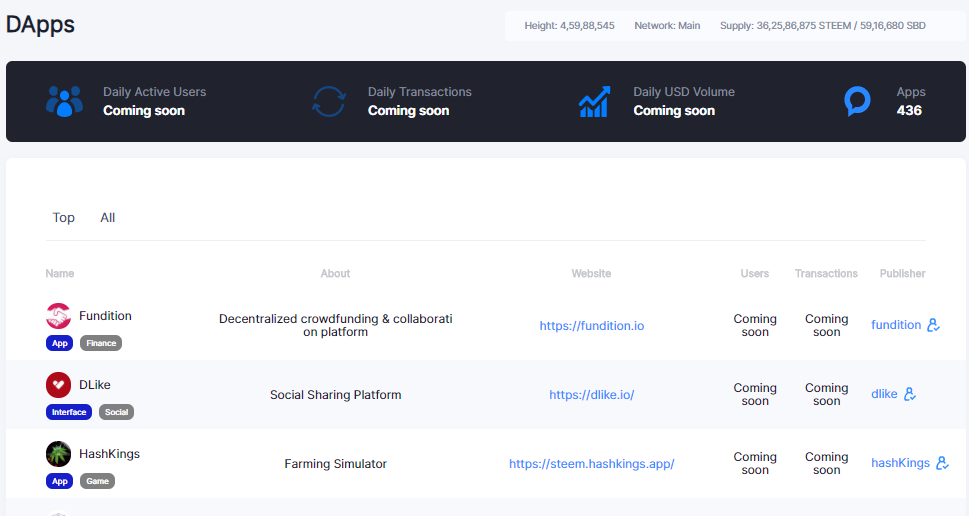Click the DApps page heading
Image resolution: width=969 pixels, height=516 pixels.
(x=40, y=25)
